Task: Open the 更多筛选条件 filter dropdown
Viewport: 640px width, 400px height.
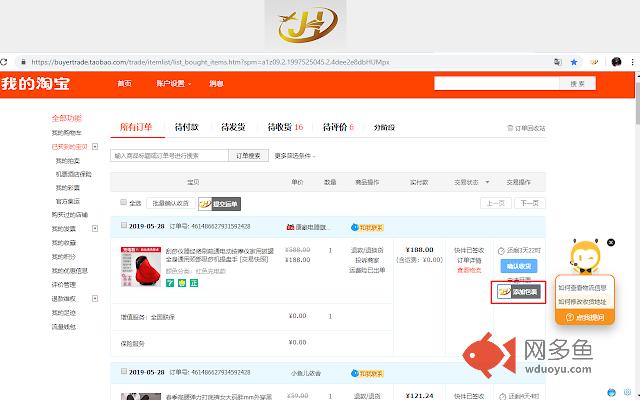Action: tap(295, 156)
